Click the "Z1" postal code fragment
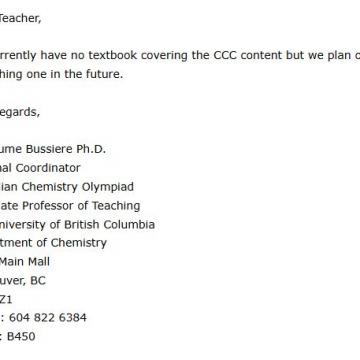This screenshot has width=360, height=360. (6, 299)
